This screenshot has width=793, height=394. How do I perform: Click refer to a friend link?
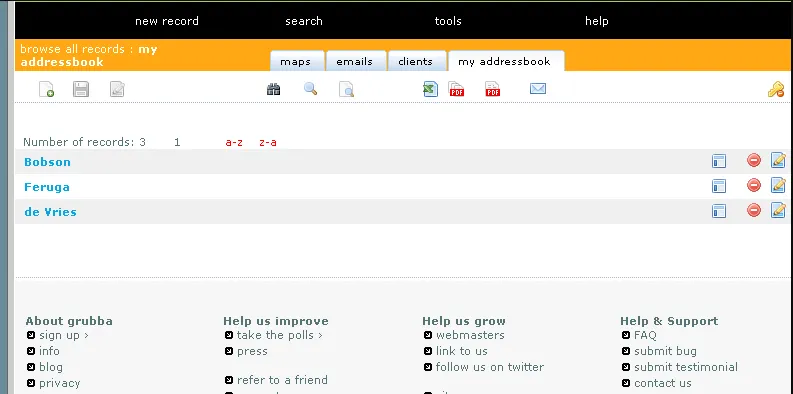coord(282,380)
